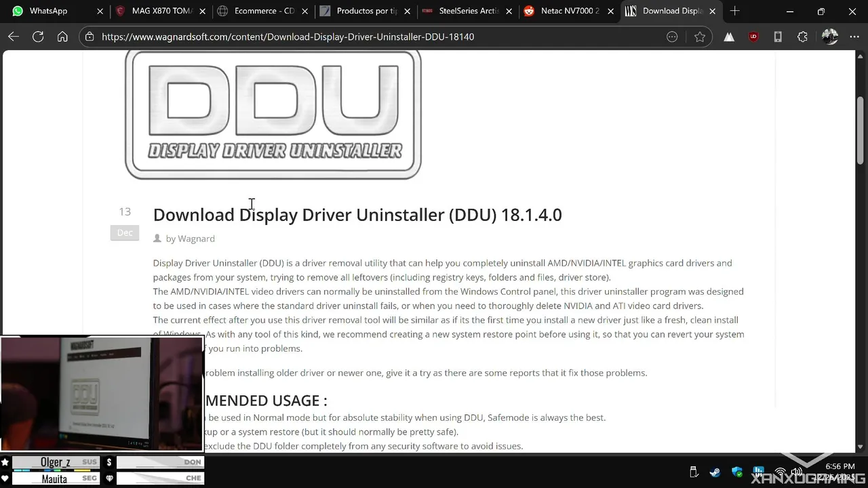The width and height of the screenshot is (868, 488).
Task: Open a new tab with plus
Action: tap(735, 11)
